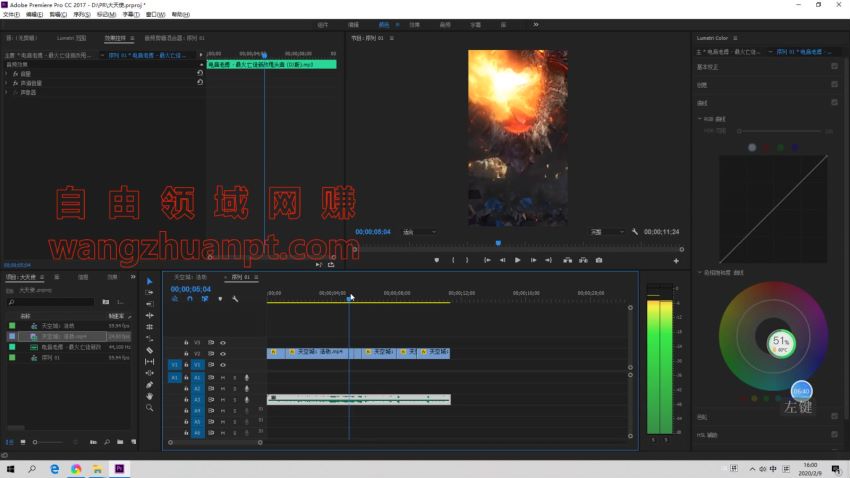Toggle the 基本校正 section checkbox
This screenshot has width=850, height=478.
[834, 66]
